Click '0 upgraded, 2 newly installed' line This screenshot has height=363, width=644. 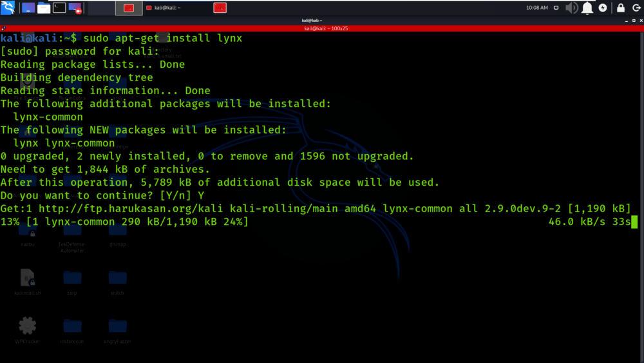click(x=207, y=156)
